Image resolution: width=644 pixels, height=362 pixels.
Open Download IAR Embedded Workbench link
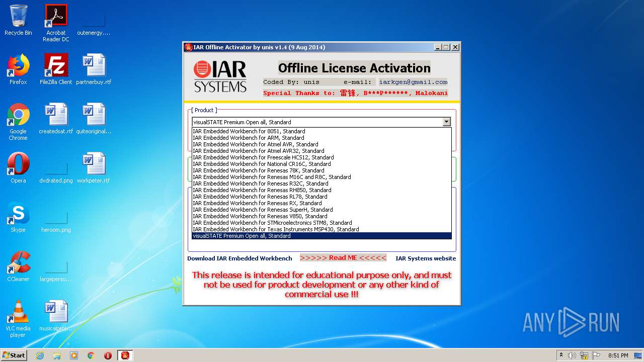[x=239, y=258]
